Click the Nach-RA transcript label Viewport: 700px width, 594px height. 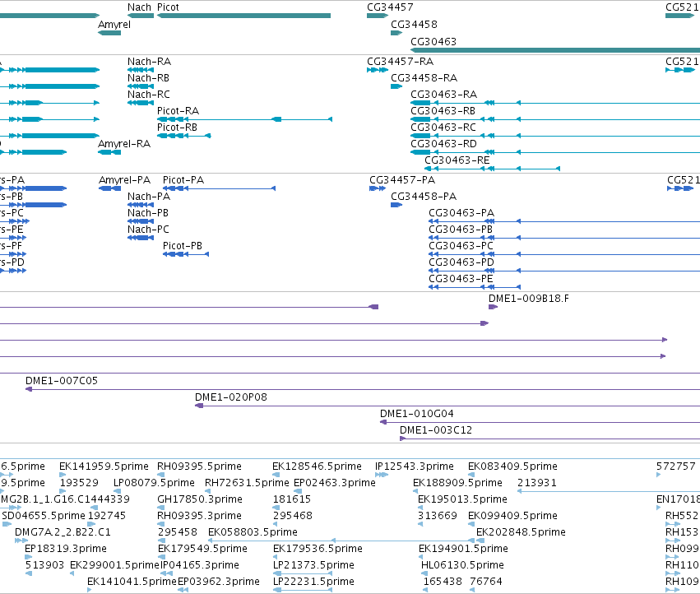tap(149, 61)
